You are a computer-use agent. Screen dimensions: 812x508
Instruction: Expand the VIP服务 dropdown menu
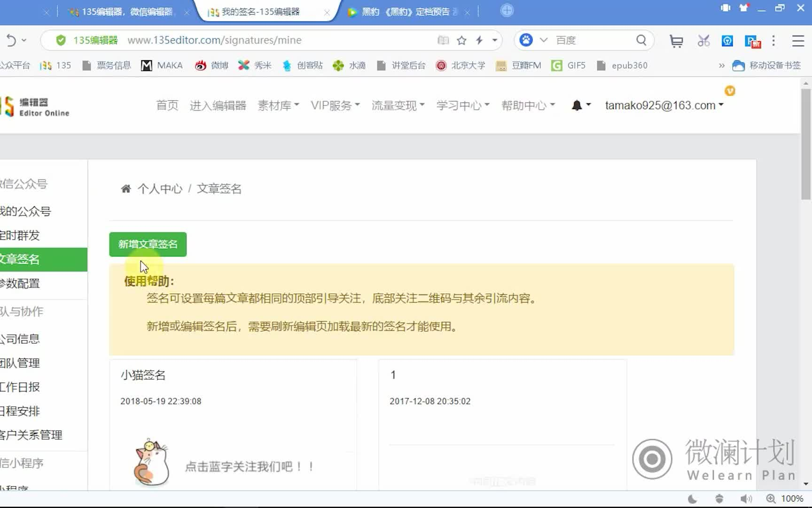point(335,105)
